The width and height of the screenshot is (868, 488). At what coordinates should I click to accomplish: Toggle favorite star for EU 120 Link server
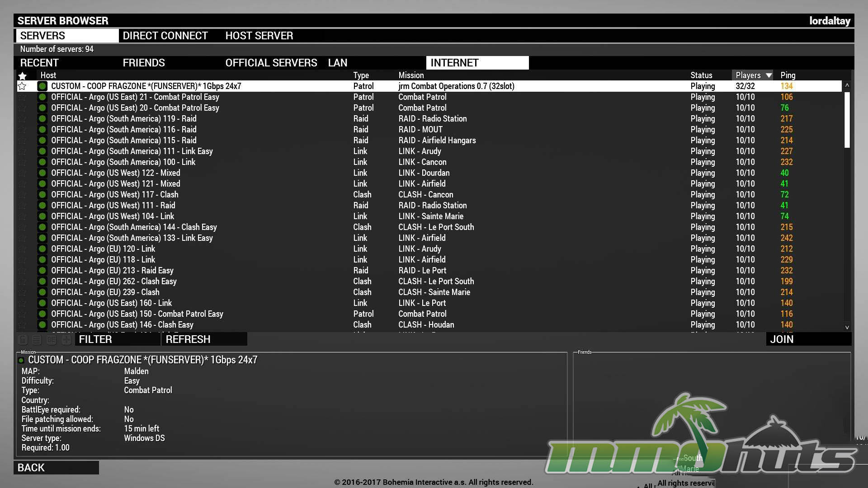pyautogui.click(x=22, y=249)
